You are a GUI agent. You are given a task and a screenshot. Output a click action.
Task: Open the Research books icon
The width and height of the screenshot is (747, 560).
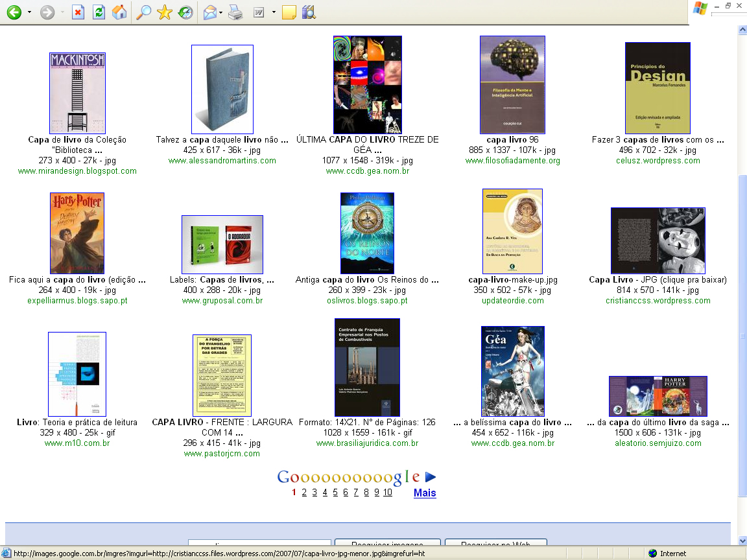pyautogui.click(x=309, y=12)
